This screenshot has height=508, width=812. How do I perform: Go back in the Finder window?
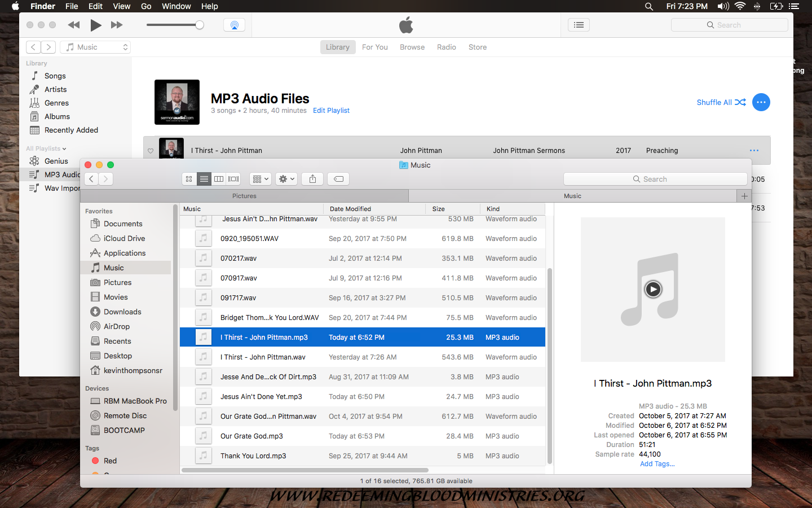tap(91, 179)
